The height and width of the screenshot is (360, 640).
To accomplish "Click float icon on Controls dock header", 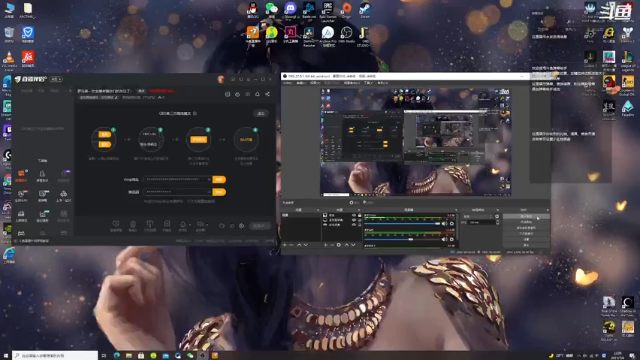I will click(548, 210).
